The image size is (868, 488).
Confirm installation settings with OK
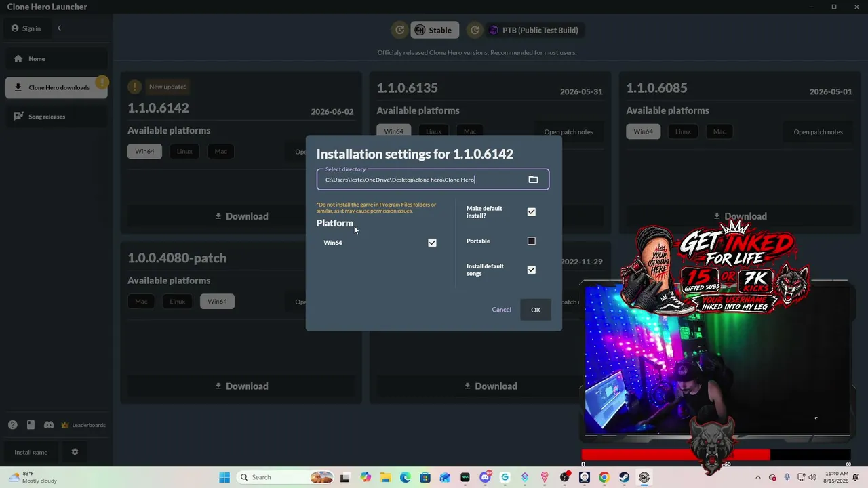pos(536,310)
